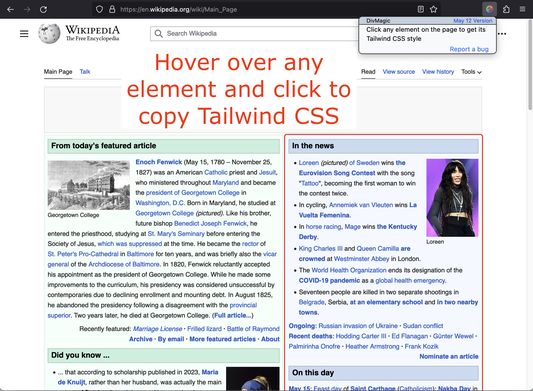
Task: Open the Archdiocese of Baltimore link
Action: coord(124,264)
